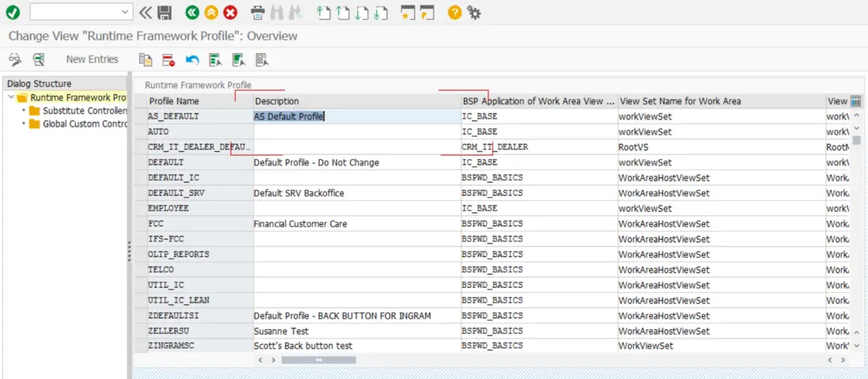Click the green Enter checkmark icon
868x379 pixels.
coord(13,12)
